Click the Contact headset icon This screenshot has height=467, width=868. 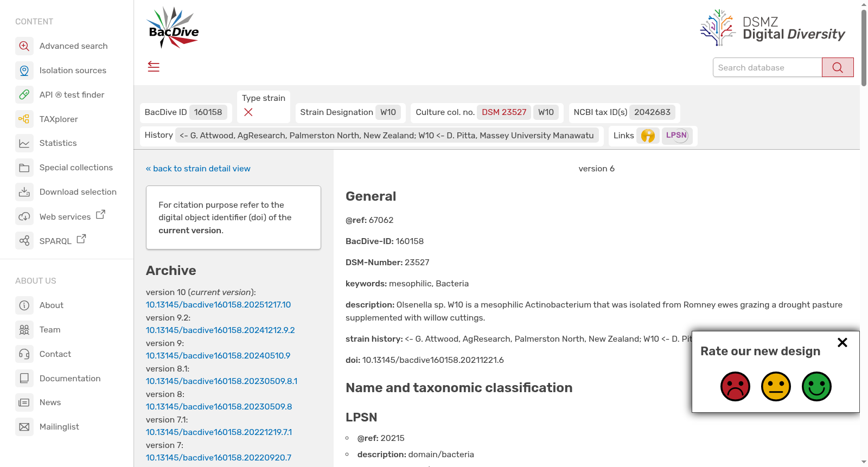point(24,354)
